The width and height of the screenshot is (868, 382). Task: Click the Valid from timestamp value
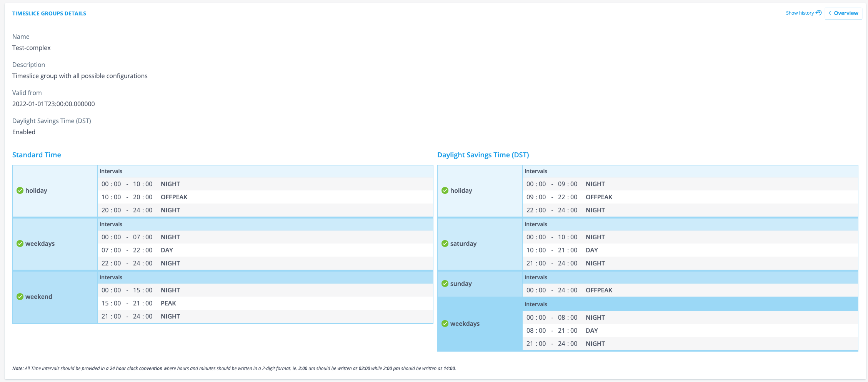53,104
